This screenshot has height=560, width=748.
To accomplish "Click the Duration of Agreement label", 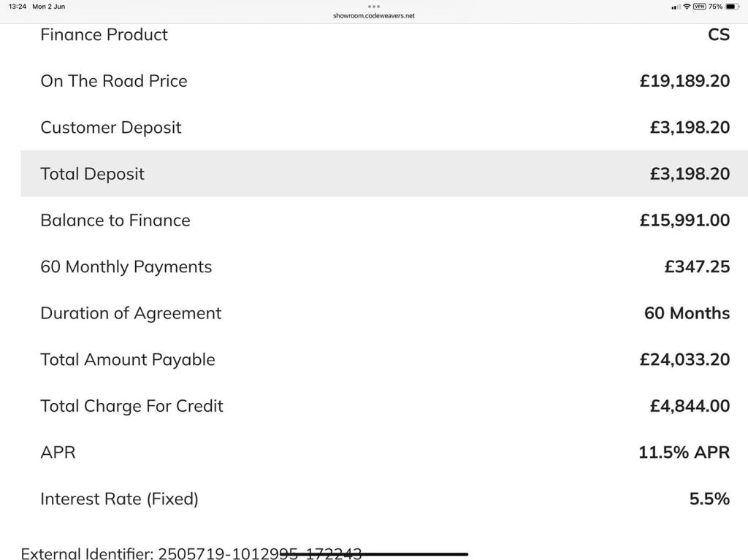I will (131, 313).
